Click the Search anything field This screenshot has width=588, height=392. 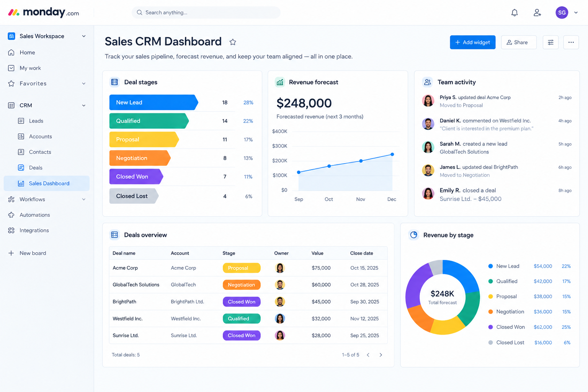pos(206,13)
